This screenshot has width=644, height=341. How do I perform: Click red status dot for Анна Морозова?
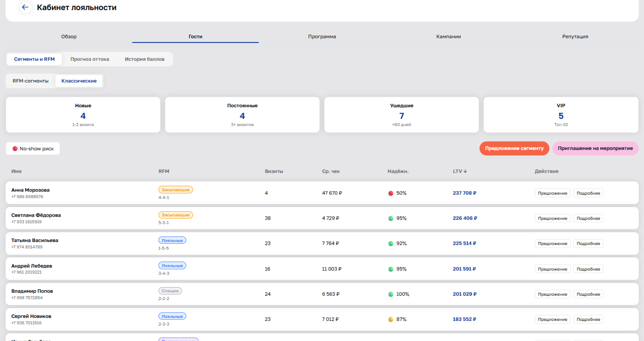391,193
